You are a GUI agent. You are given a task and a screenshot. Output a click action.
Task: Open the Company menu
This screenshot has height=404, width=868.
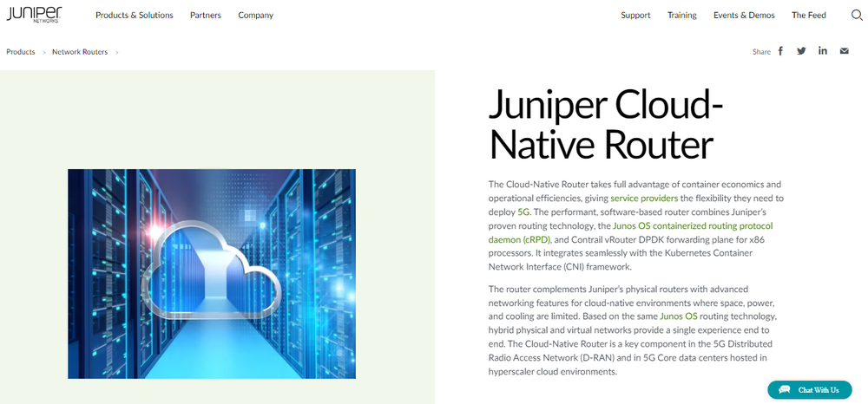[x=256, y=16]
